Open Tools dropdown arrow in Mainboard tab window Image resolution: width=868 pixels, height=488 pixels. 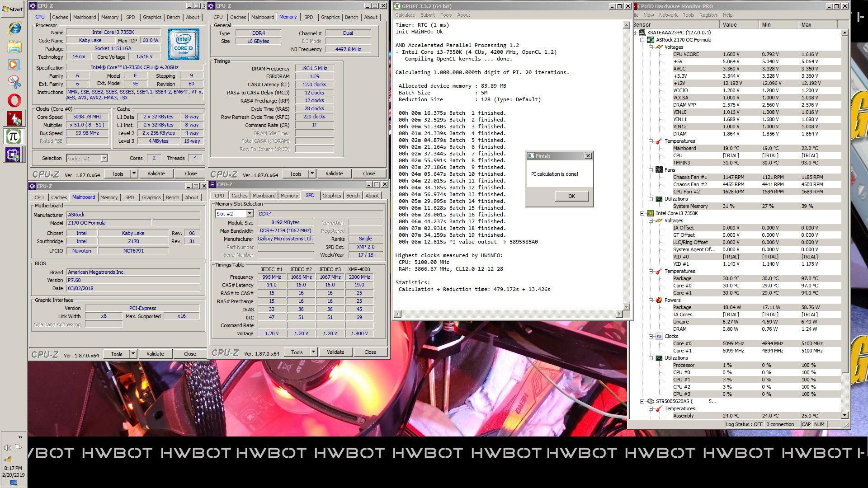point(133,354)
